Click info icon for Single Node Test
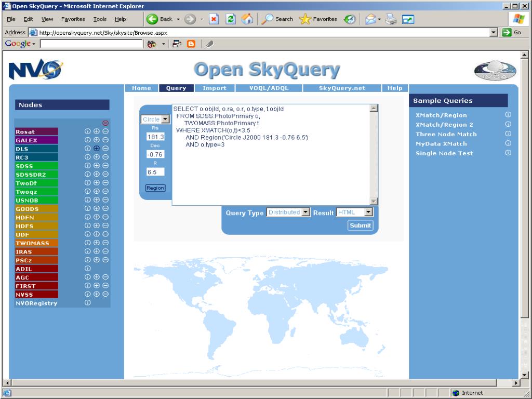 [x=508, y=153]
